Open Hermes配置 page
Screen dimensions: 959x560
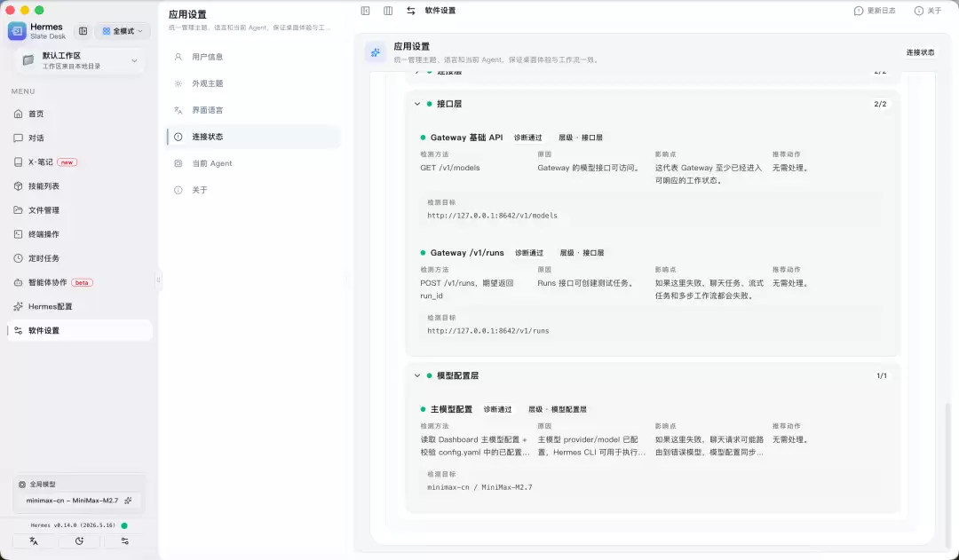[80, 306]
